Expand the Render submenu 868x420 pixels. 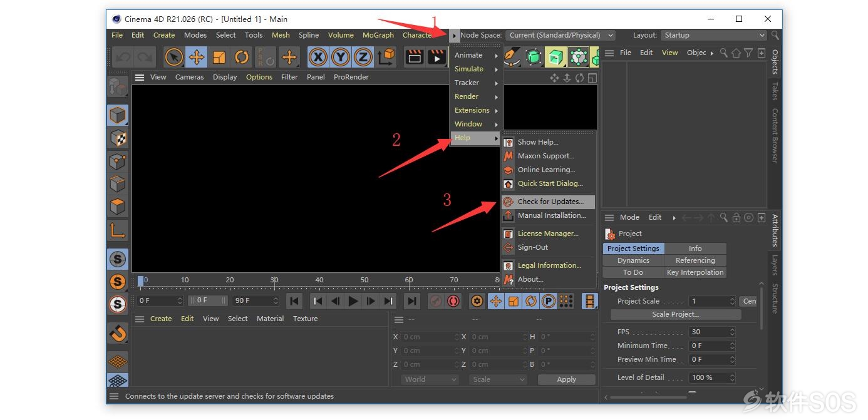(x=477, y=96)
